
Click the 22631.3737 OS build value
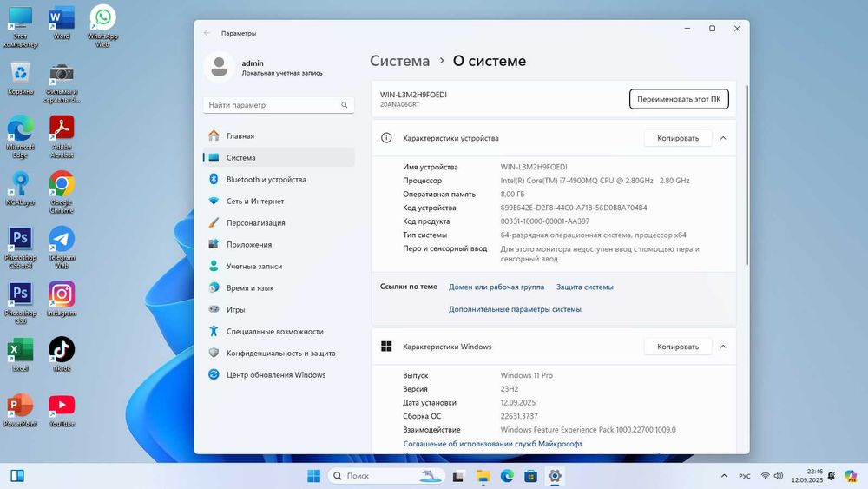[519, 416]
